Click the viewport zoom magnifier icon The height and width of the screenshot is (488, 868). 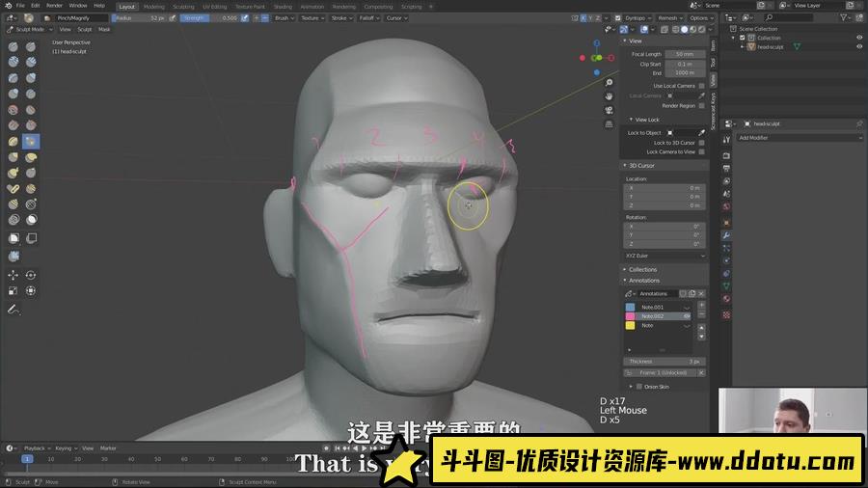(609, 82)
